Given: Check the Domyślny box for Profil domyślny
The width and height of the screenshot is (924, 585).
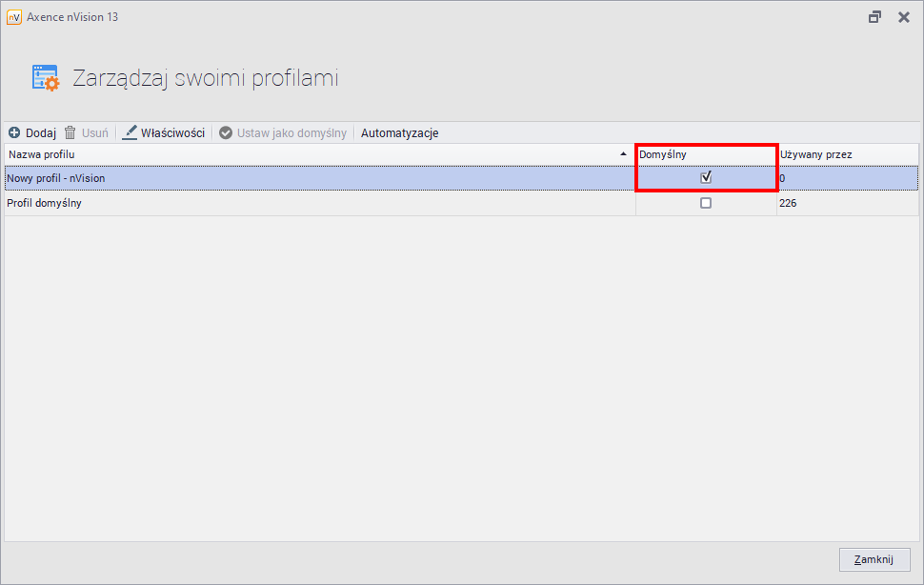Looking at the screenshot, I should point(706,203).
